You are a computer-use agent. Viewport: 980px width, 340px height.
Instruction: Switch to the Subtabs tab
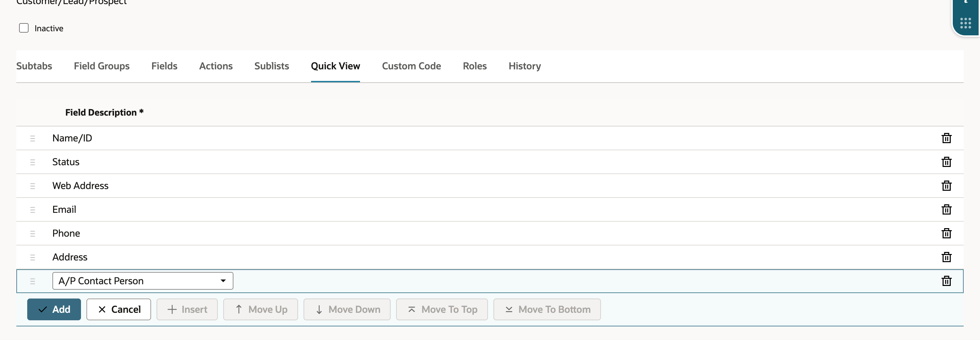click(34, 66)
